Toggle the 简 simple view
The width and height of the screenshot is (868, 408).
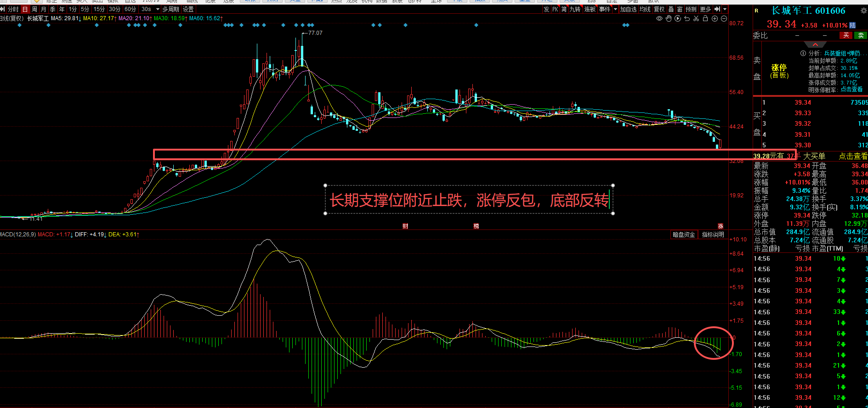[564, 9]
